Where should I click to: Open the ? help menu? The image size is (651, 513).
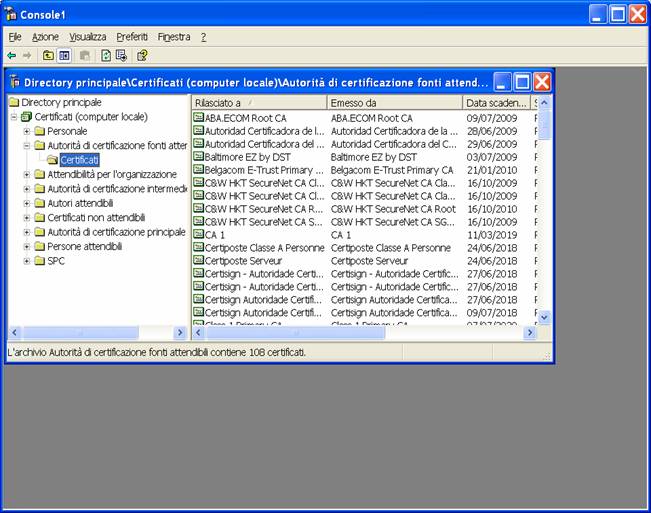tap(203, 37)
